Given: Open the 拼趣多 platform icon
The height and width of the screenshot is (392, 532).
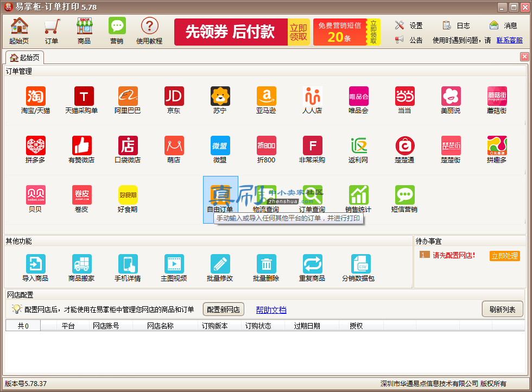Looking at the screenshot, I should coord(497,150).
